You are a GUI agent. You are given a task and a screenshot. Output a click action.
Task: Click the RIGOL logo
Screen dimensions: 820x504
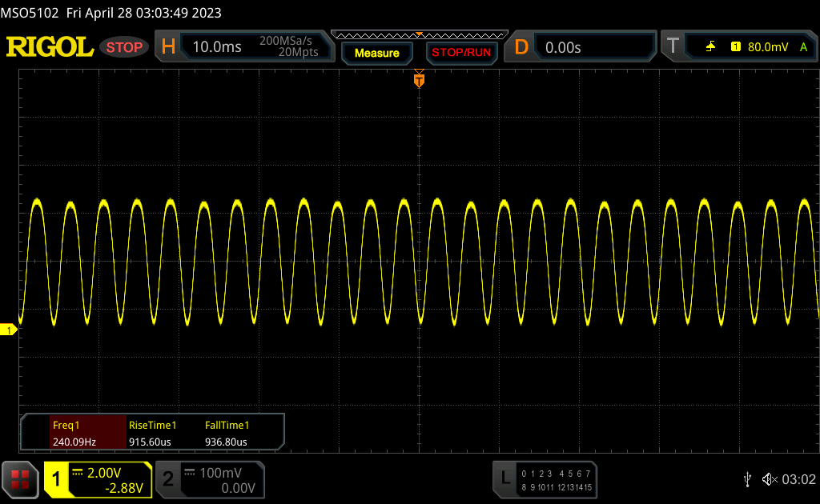pyautogui.click(x=50, y=47)
